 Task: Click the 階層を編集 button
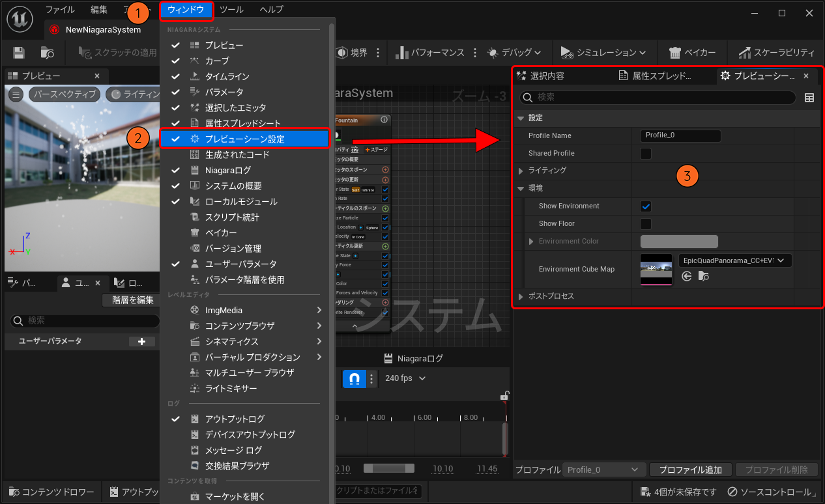[x=132, y=300]
